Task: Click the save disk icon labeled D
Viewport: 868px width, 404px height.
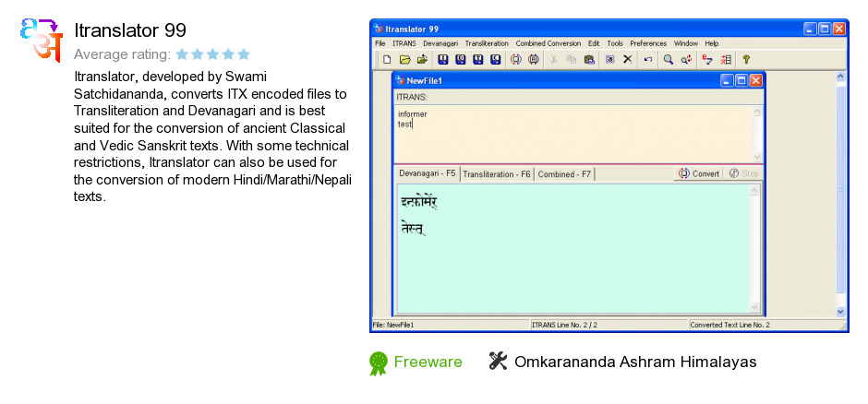Action: coord(460,59)
